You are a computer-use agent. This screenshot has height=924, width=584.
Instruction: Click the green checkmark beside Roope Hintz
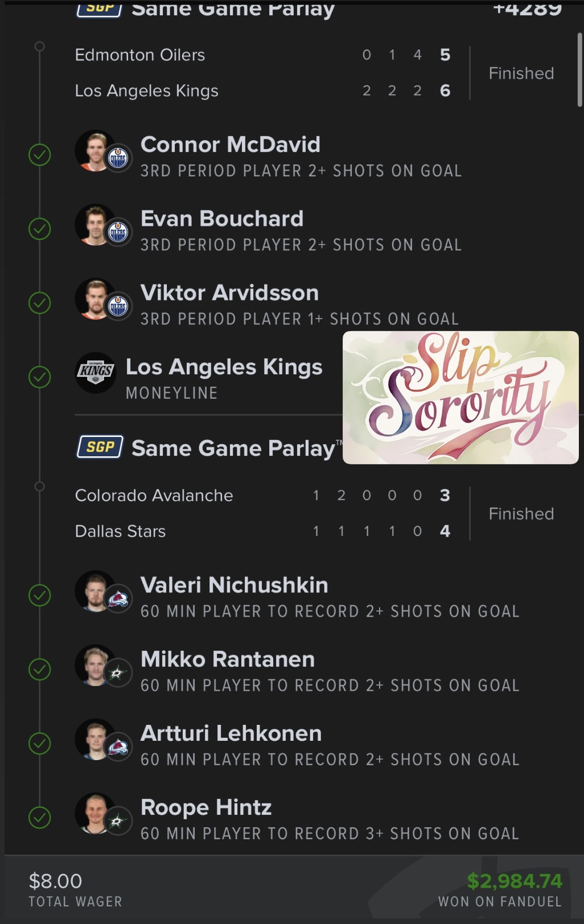point(40,818)
